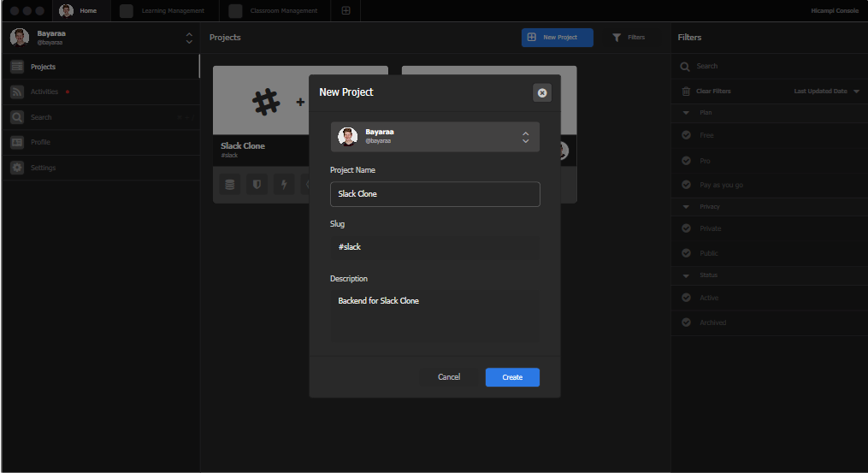The height and width of the screenshot is (473, 868).
Task: Open Activities from the sidebar
Action: point(44,92)
